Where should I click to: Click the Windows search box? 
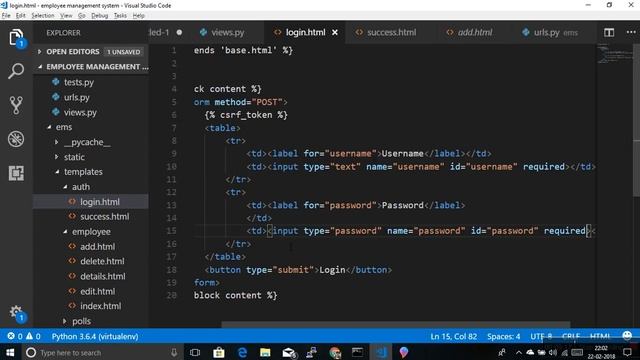tap(101, 352)
